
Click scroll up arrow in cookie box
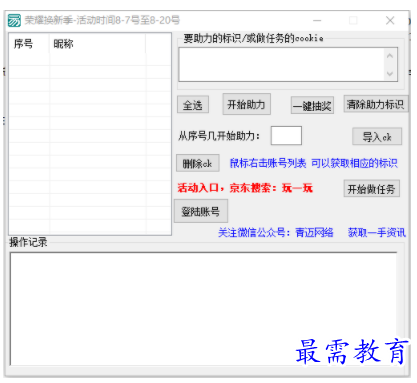[x=390, y=56]
